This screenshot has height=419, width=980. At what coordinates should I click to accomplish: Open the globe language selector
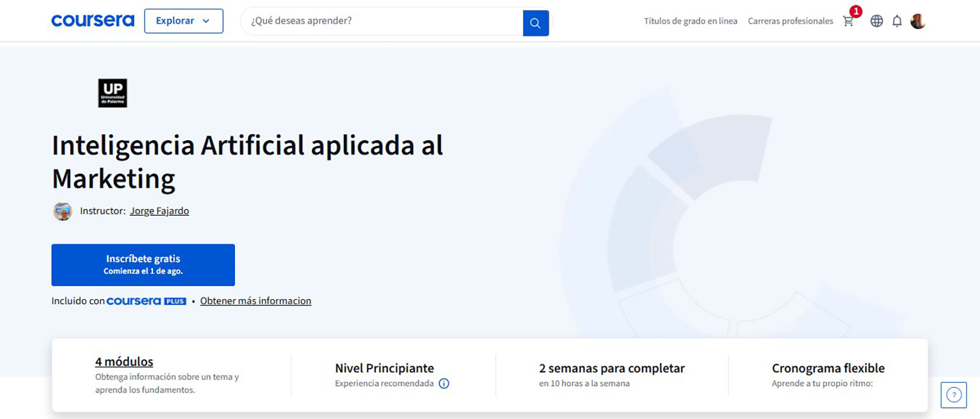coord(876,21)
